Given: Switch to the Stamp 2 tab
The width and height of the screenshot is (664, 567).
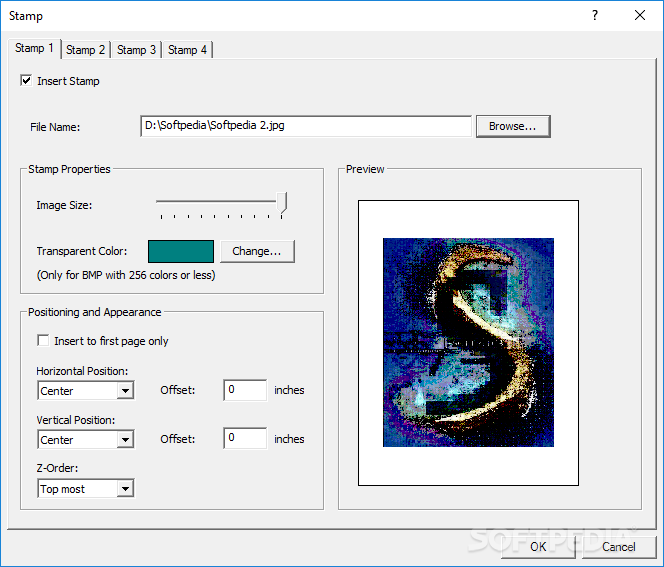Looking at the screenshot, I should pyautogui.click(x=86, y=50).
